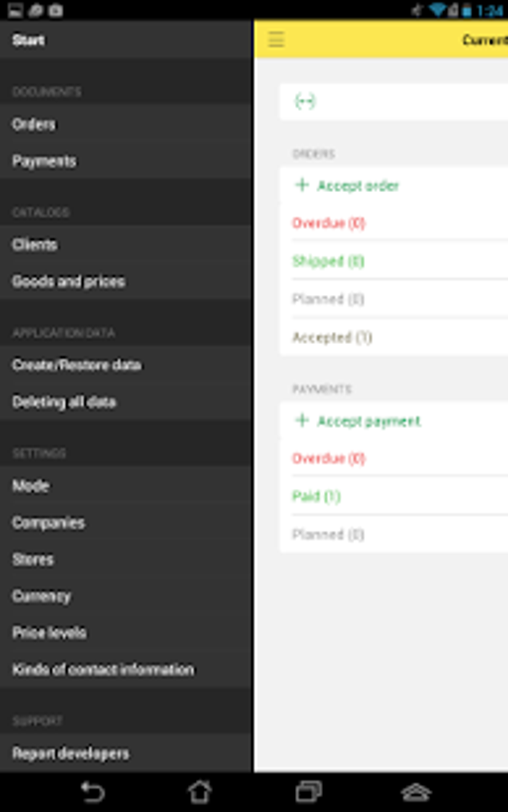View Paid payments list
This screenshot has width=508, height=812.
click(x=316, y=496)
